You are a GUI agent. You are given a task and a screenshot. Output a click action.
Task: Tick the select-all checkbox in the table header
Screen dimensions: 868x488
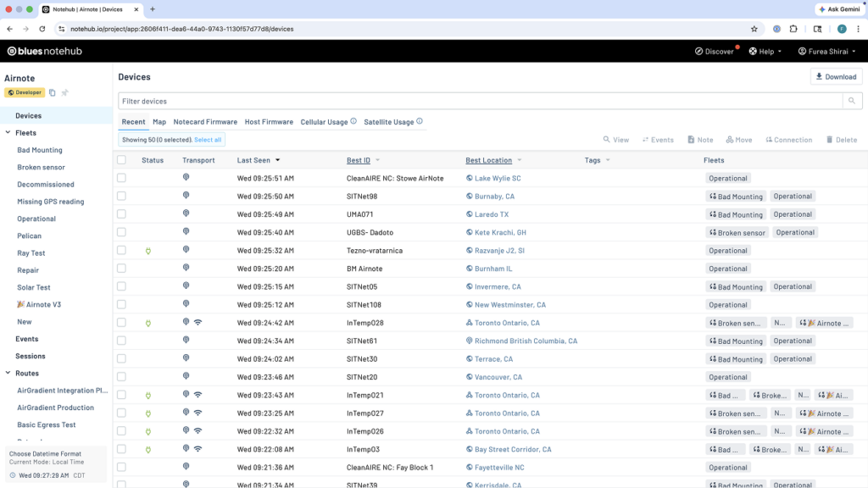point(122,160)
